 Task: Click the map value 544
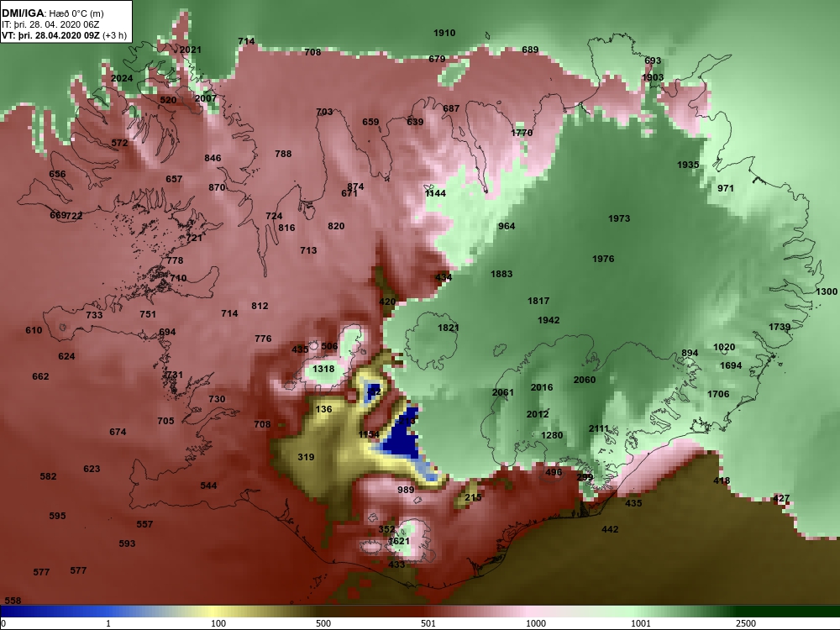click(x=208, y=486)
